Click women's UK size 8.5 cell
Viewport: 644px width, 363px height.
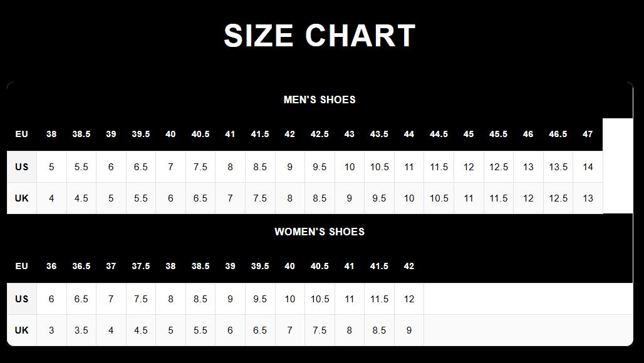click(x=379, y=330)
